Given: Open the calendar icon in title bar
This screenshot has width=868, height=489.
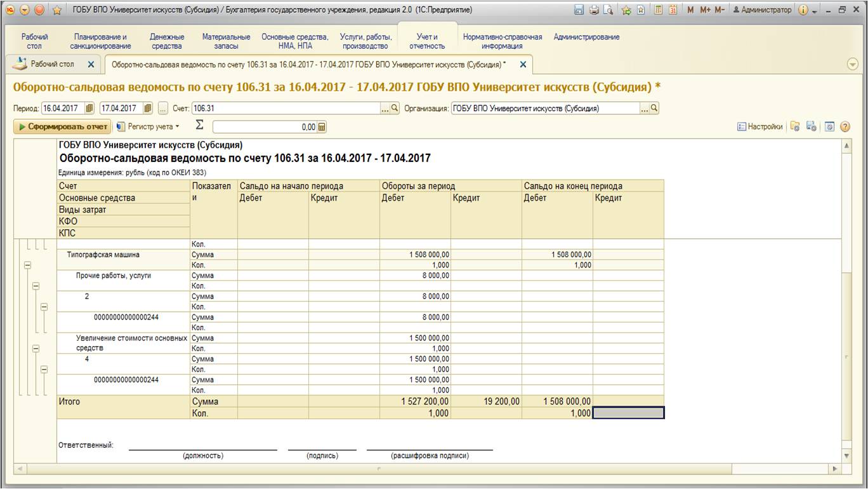Looking at the screenshot, I should click(x=673, y=10).
